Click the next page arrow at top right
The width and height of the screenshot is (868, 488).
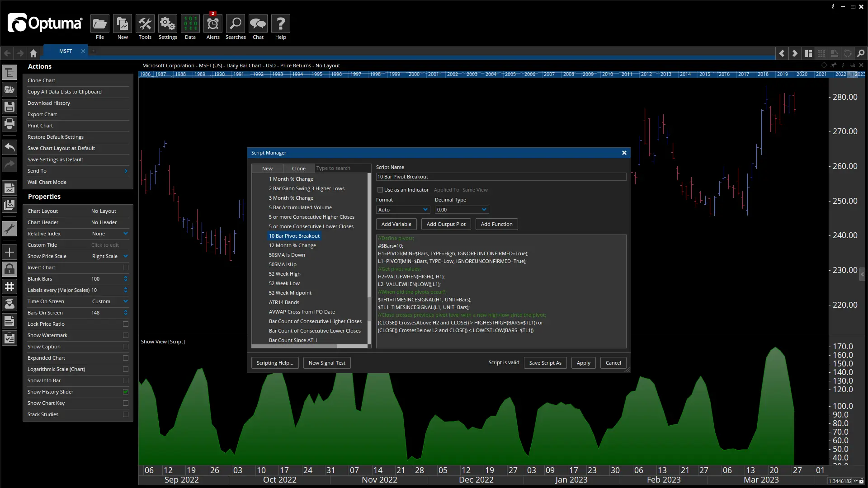click(x=795, y=53)
